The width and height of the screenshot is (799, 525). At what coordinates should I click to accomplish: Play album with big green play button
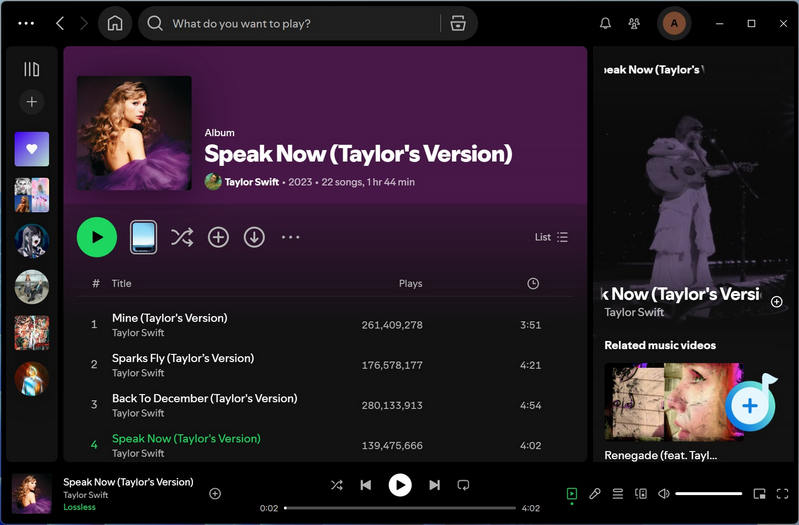97,237
